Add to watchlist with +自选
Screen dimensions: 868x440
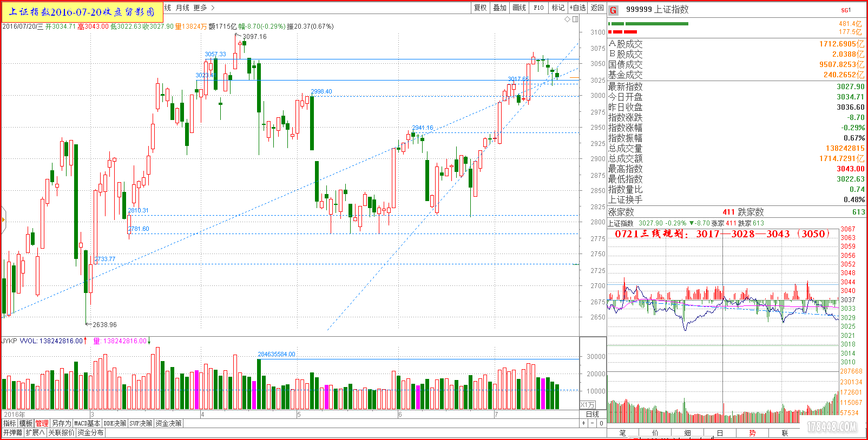pyautogui.click(x=578, y=8)
